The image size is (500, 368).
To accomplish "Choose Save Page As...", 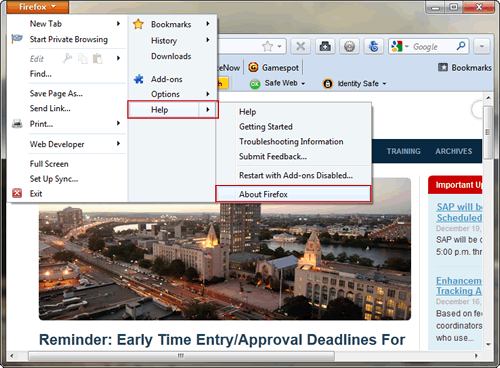I will coord(56,94).
